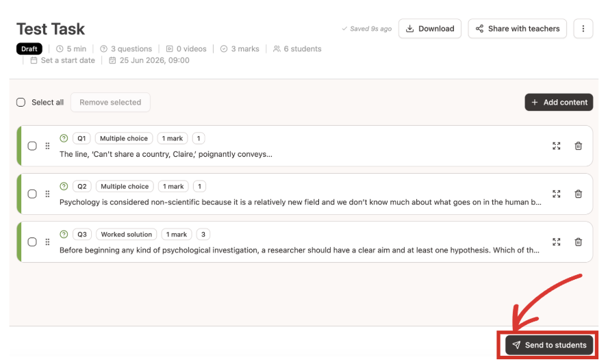Click the Q2 label badge
Screen dimensions: 608x364
click(81, 187)
